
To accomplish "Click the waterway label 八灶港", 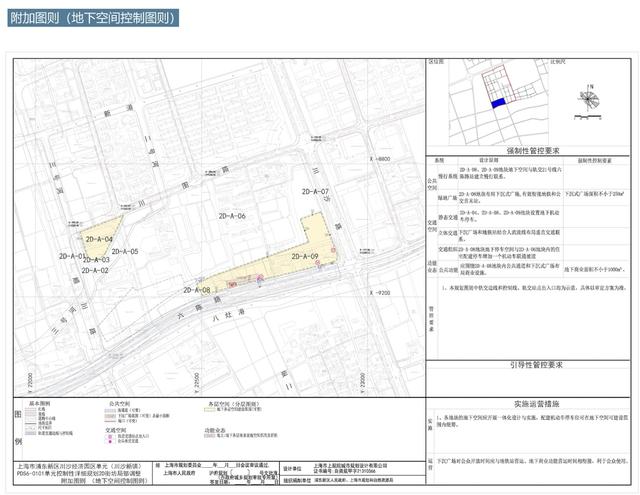I will (x=229, y=315).
